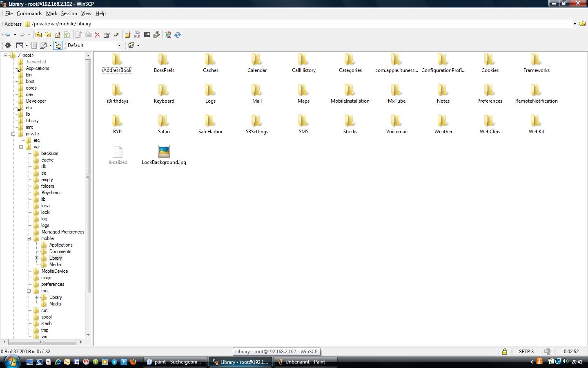Collapse the / <root> tree node
The height and width of the screenshot is (368, 588).
6,55
